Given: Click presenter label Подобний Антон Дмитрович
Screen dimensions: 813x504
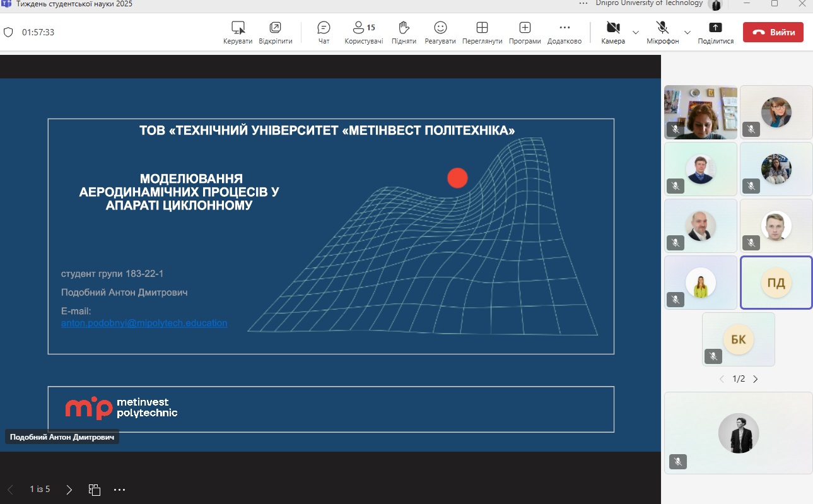Looking at the screenshot, I should click(62, 437).
